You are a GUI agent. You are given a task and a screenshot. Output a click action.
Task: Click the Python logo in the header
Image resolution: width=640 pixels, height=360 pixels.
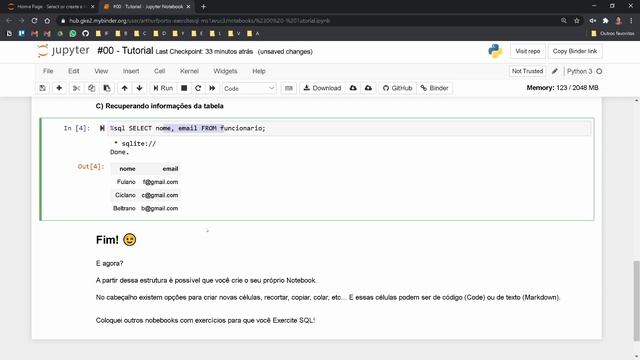(x=495, y=51)
